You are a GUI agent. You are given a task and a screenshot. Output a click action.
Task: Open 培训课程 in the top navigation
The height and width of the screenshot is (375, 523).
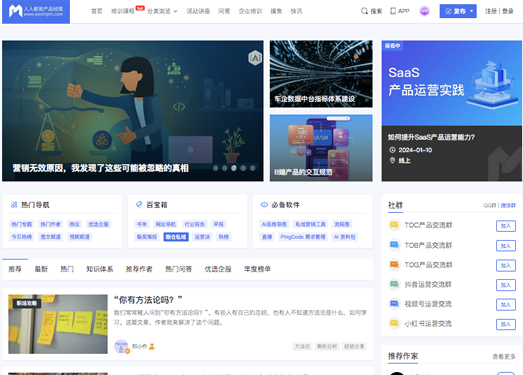123,11
